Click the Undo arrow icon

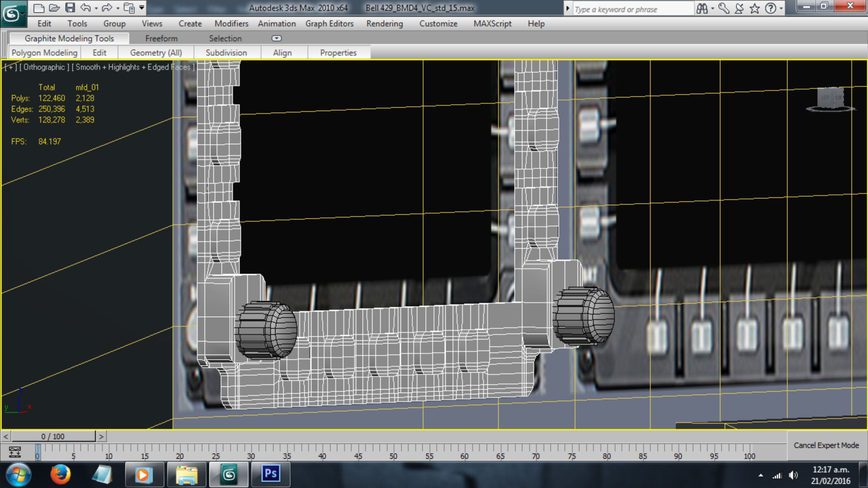(x=85, y=8)
